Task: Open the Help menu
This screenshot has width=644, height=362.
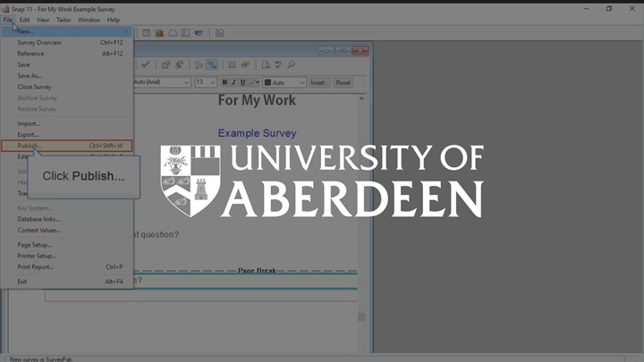Action: (114, 20)
